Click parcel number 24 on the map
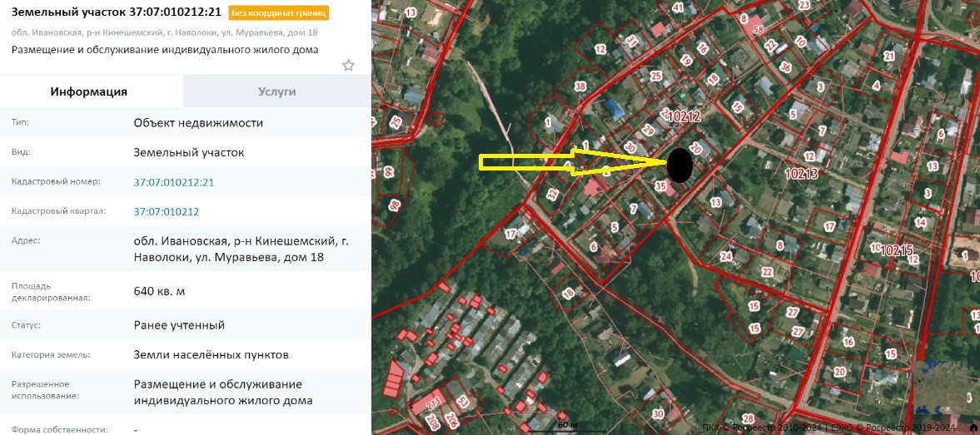 click(725, 256)
